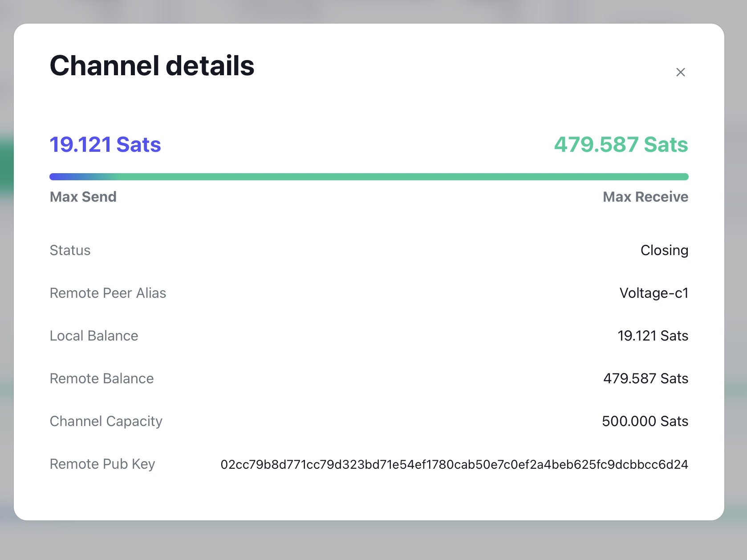Viewport: 747px width, 560px height.
Task: Select the Voltage-c1 peer alias
Action: click(654, 293)
